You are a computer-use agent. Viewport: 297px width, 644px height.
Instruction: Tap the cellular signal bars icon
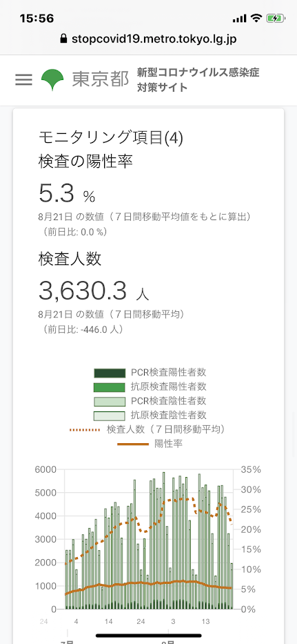239,19
